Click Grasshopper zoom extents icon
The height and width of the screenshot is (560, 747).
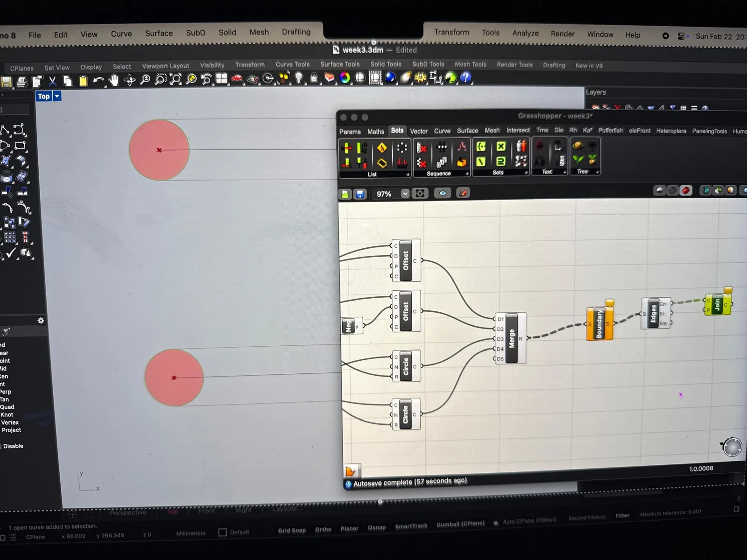420,193
